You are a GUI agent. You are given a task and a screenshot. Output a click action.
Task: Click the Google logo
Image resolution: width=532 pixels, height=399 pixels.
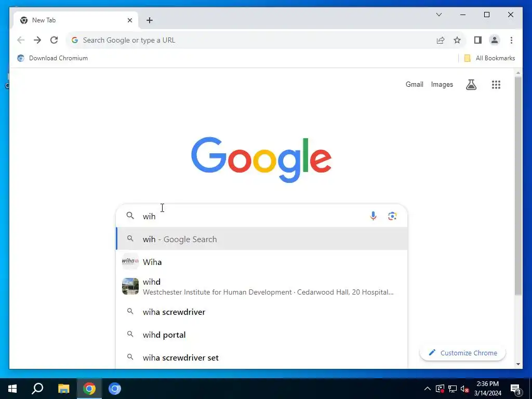[261, 159]
